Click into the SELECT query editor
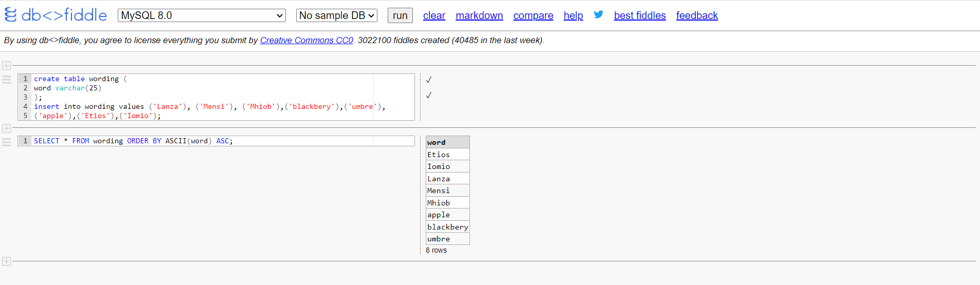This screenshot has height=285, width=980. tap(216, 141)
